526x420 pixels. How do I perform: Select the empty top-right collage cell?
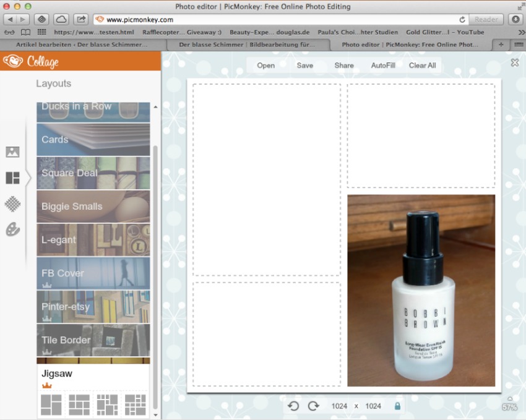coord(421,135)
